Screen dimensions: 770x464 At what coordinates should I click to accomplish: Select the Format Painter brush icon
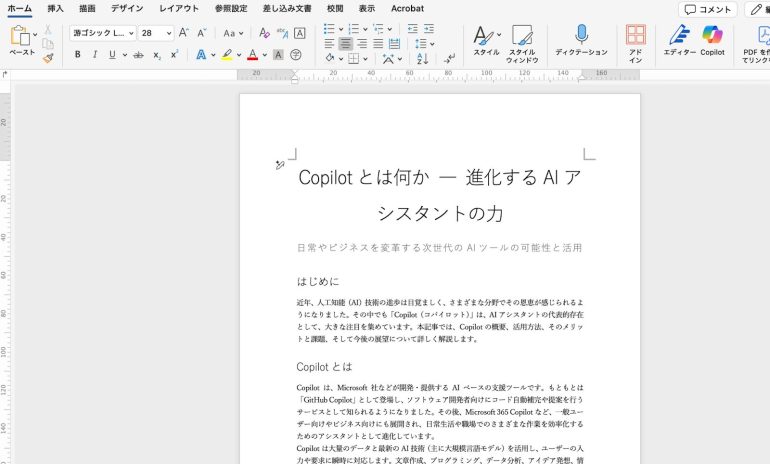point(48,58)
